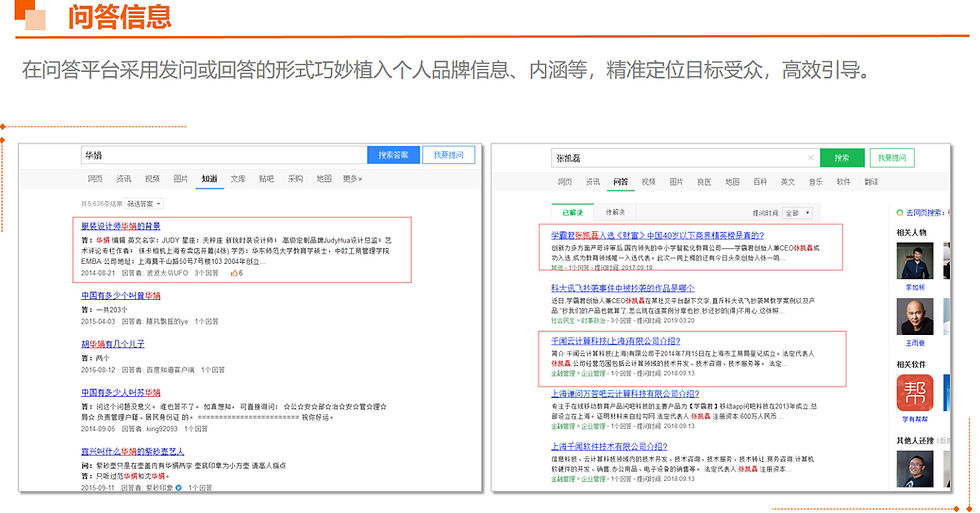The height and width of the screenshot is (513, 980).
Task: Open the 资讯 tab in Baidu panel
Action: click(124, 179)
